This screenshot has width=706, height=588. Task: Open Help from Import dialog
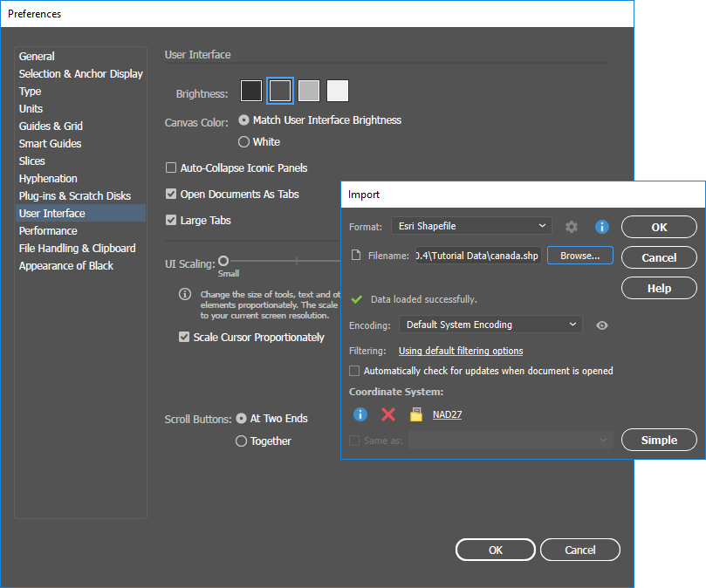click(659, 288)
